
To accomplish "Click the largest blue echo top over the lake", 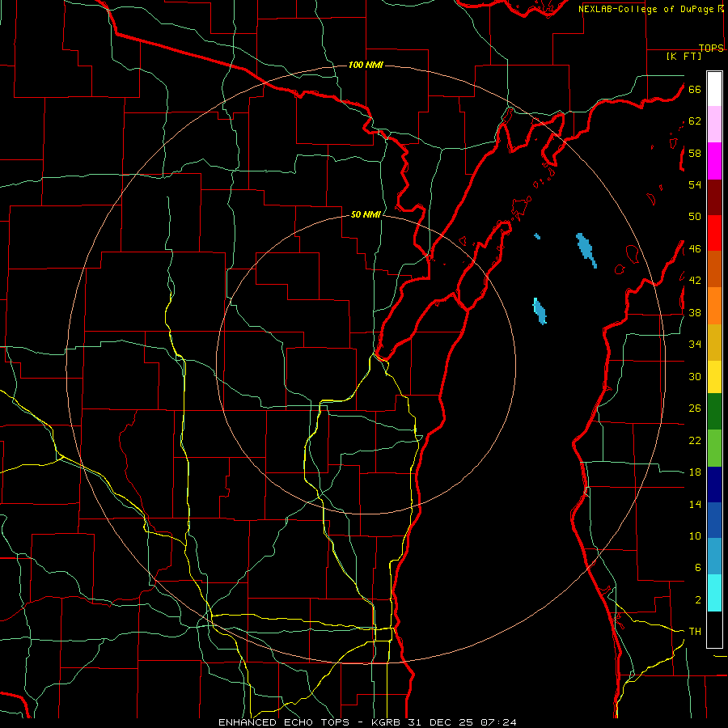I will point(586,250).
